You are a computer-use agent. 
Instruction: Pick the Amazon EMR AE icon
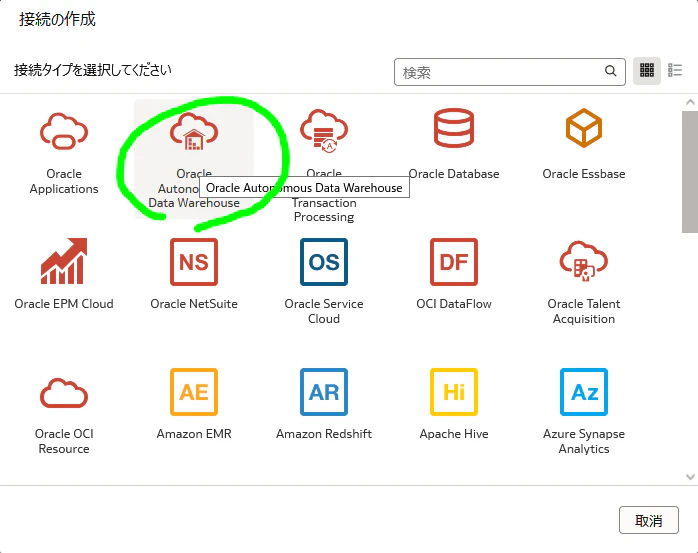coord(194,392)
